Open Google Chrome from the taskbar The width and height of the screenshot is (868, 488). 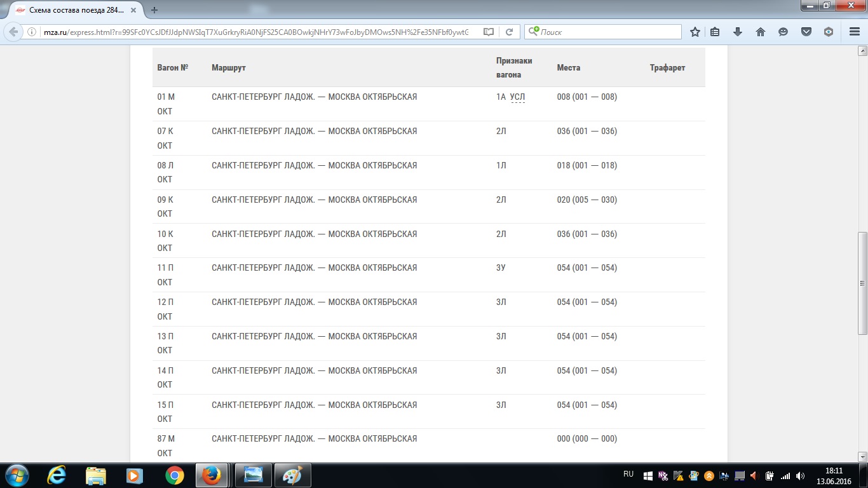tap(174, 475)
